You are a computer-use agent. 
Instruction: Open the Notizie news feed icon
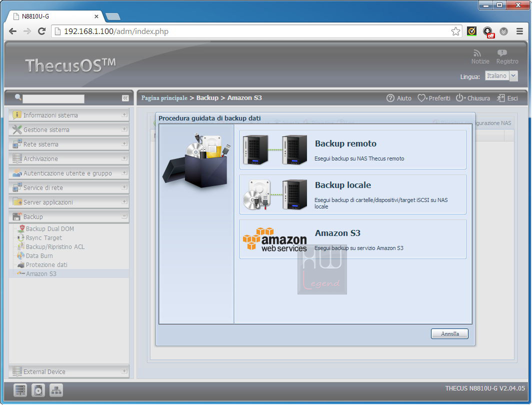click(x=477, y=53)
